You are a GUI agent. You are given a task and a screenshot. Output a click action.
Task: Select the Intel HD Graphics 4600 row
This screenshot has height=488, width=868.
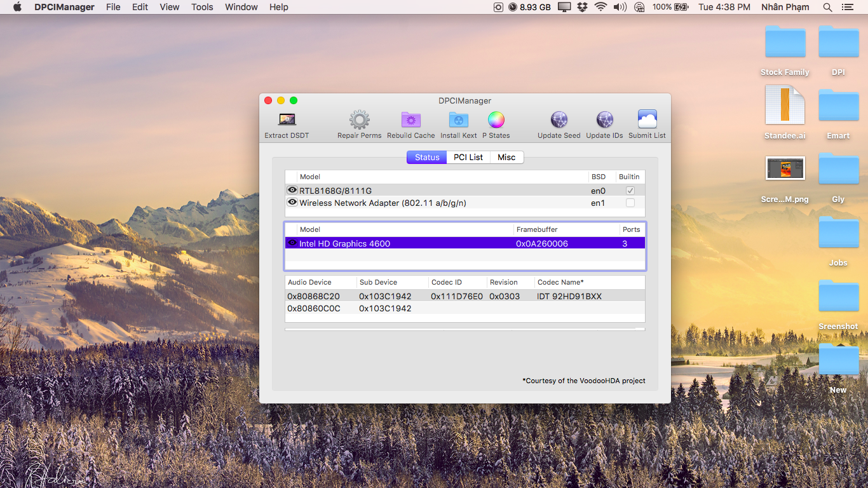click(x=465, y=243)
